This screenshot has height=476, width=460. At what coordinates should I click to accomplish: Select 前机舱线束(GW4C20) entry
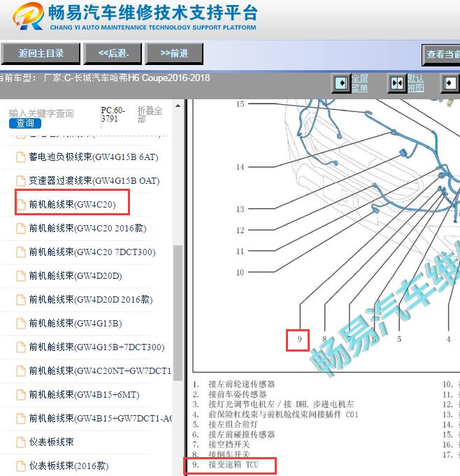point(72,204)
